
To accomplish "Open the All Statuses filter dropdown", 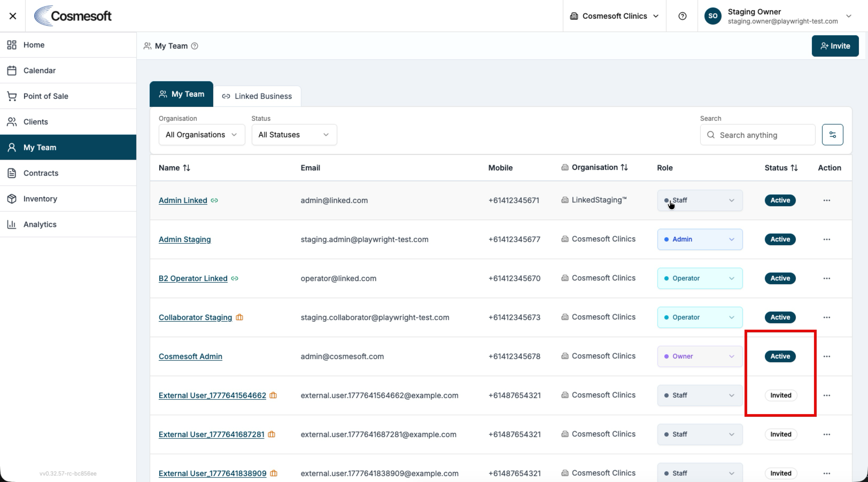I will point(294,135).
